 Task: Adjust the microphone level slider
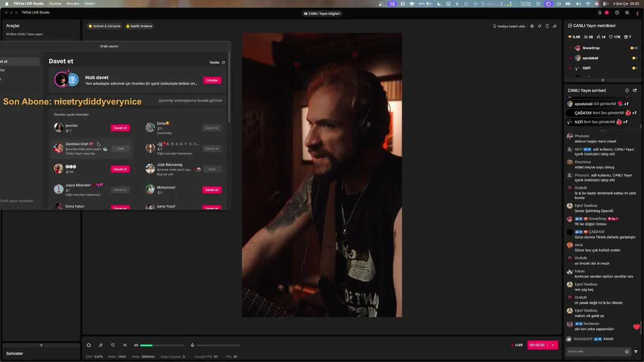click(218, 345)
